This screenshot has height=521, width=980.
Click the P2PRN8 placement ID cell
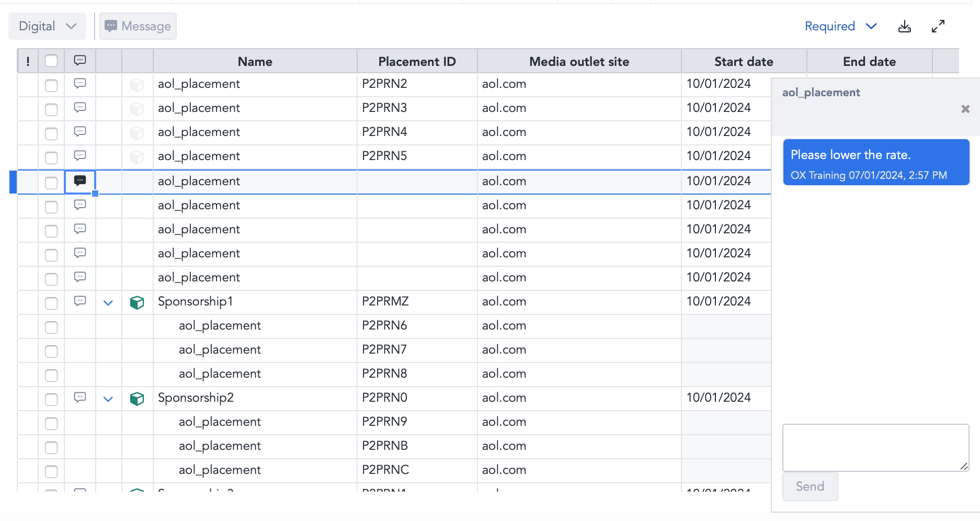click(x=417, y=374)
